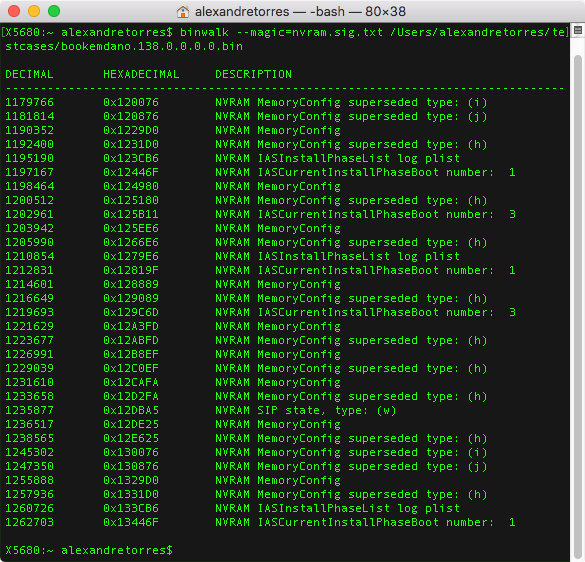
Task: Click decimal offset 1216649
Action: click(29, 298)
